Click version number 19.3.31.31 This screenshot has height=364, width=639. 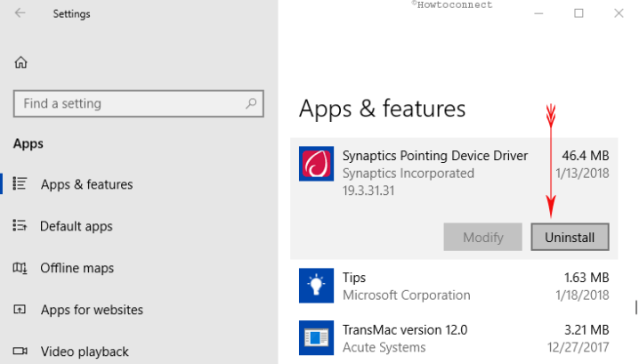click(368, 190)
